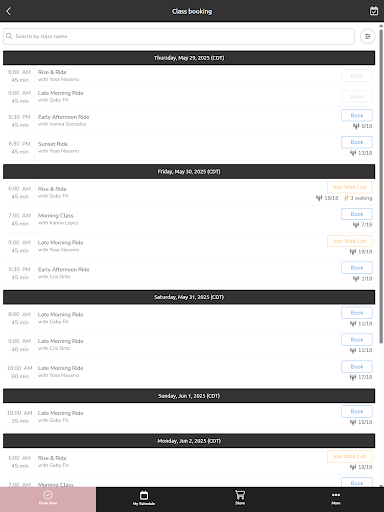Book Thursday 5:30 PM Early Afternoon Ride
The width and height of the screenshot is (384, 512).
click(357, 115)
